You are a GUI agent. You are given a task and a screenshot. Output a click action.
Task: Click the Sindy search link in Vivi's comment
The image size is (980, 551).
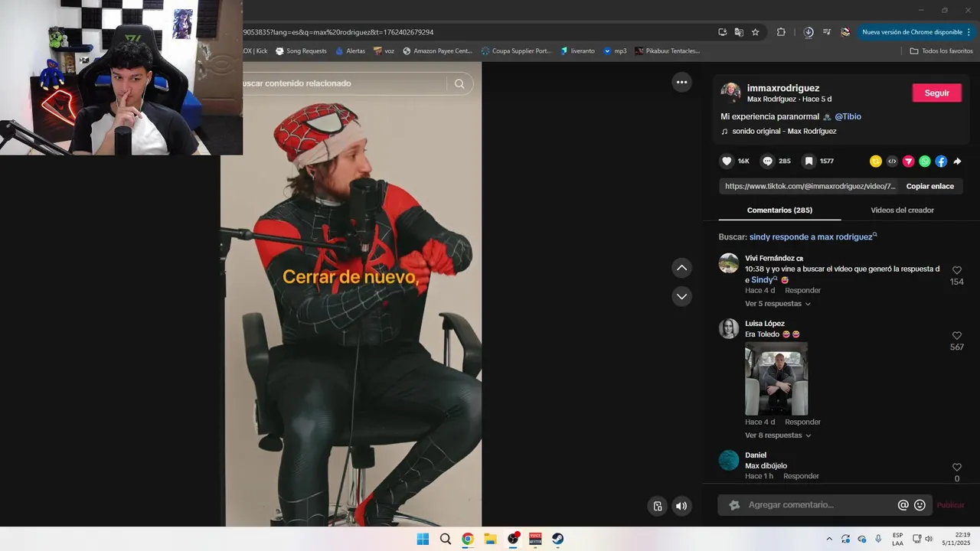(764, 280)
